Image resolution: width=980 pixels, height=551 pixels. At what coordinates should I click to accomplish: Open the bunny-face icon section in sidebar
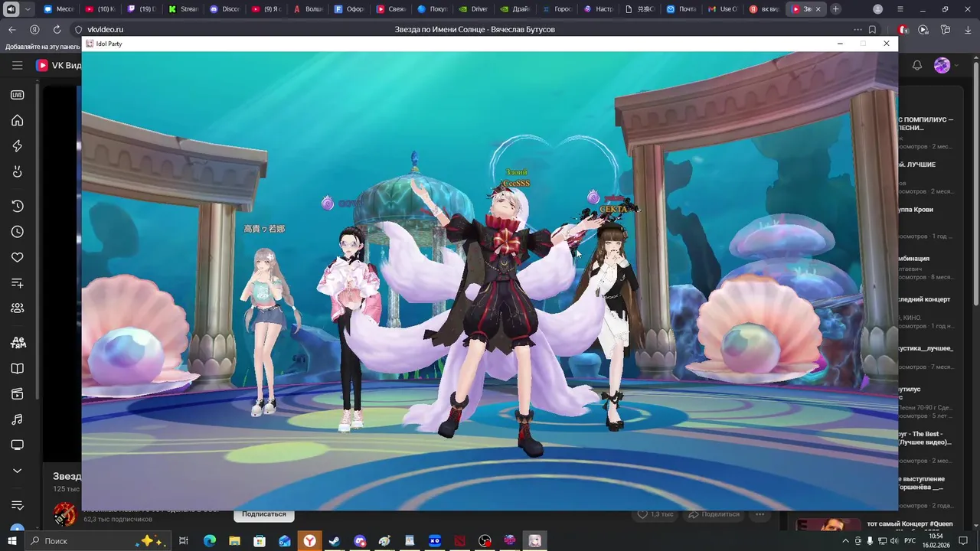[17, 171]
